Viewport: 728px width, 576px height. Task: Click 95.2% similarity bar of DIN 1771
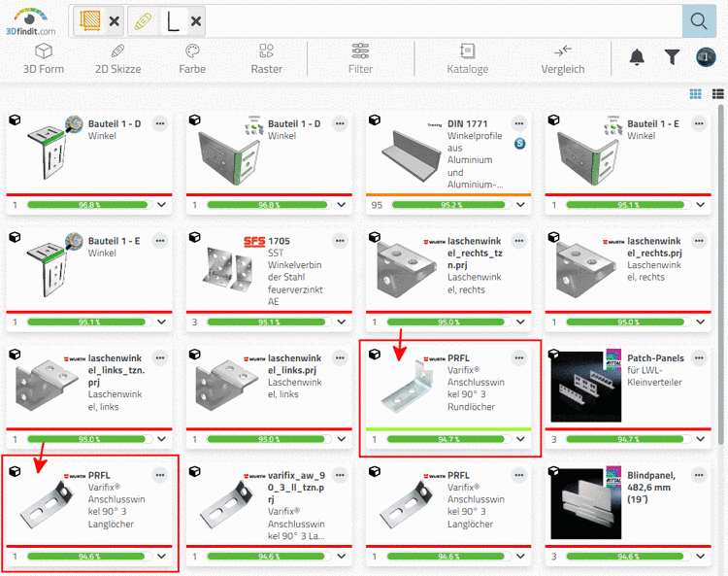449,205
